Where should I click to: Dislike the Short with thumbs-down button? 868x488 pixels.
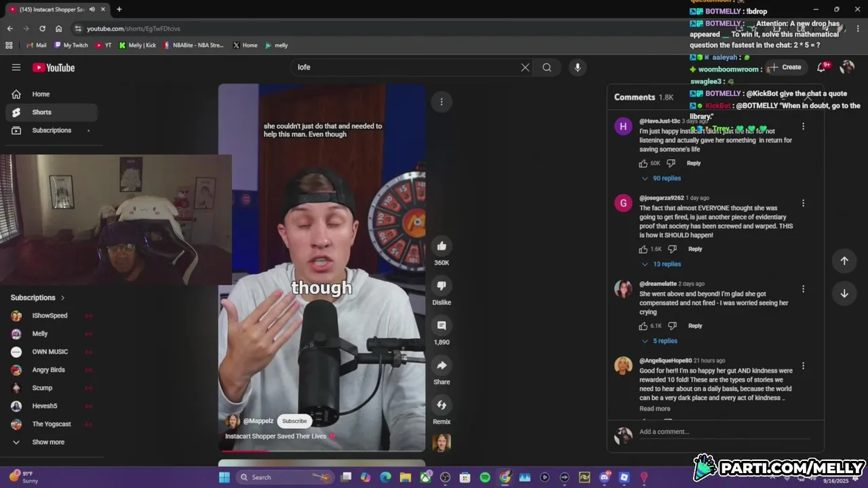pyautogui.click(x=441, y=286)
